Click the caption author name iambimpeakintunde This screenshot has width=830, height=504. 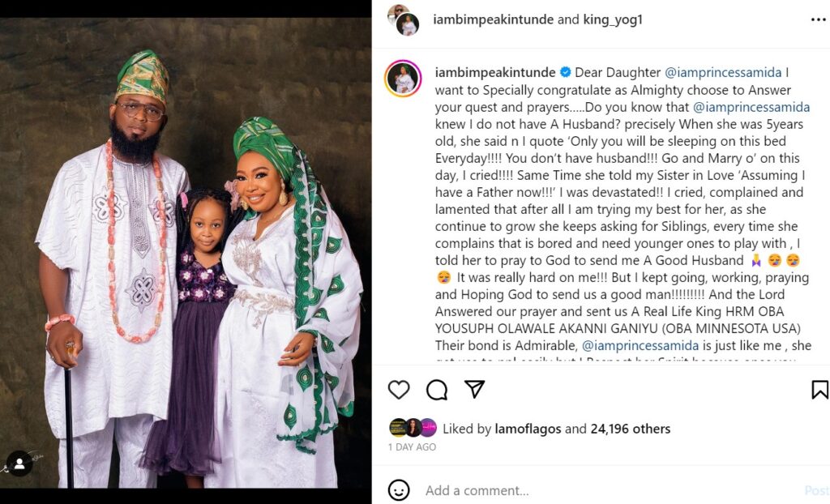point(494,73)
